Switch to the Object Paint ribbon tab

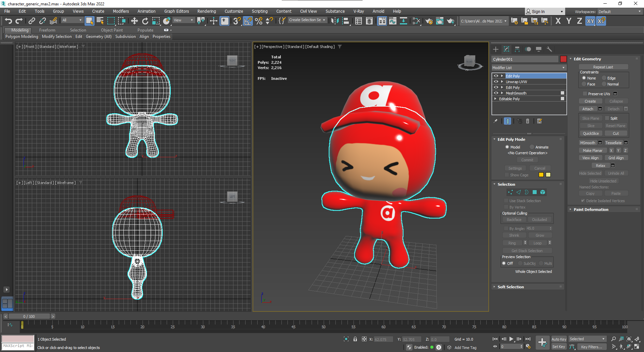click(x=112, y=30)
